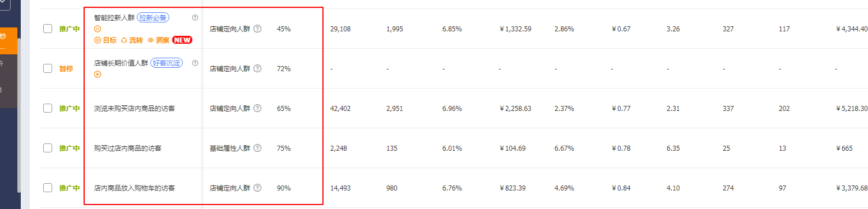Click help icon next to 基础属性人群
Image resolution: width=868 pixels, height=209 pixels.
(257, 148)
